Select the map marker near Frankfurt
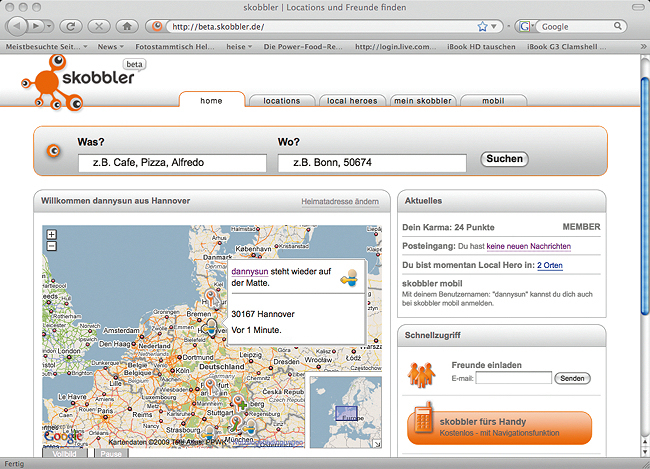650x469 pixels. (211, 387)
